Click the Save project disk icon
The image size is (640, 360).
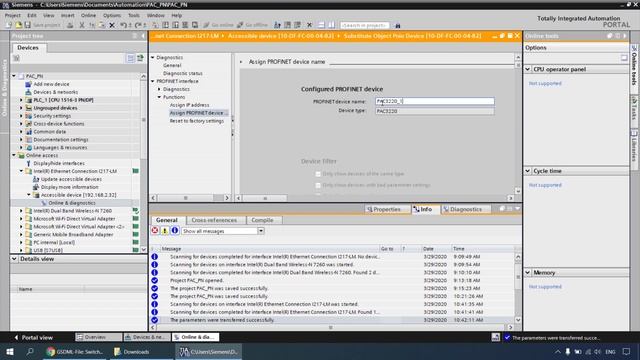point(27,25)
